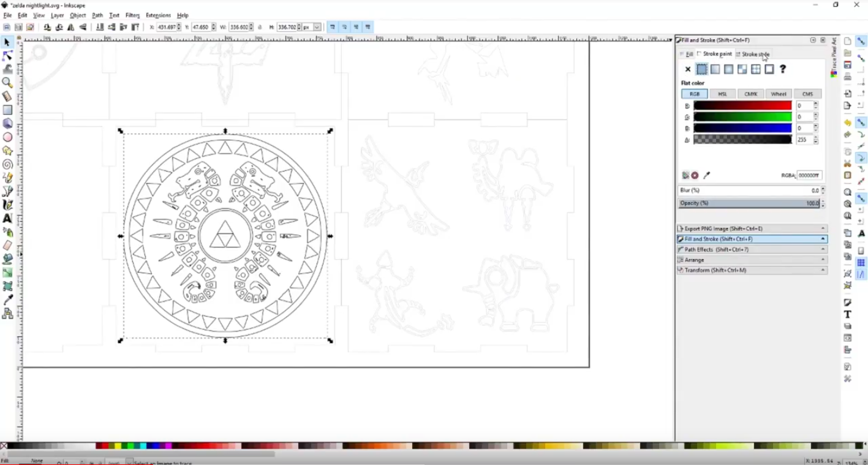868x465 pixels.
Task: Choose Linear gradient stroke paint
Action: point(715,69)
